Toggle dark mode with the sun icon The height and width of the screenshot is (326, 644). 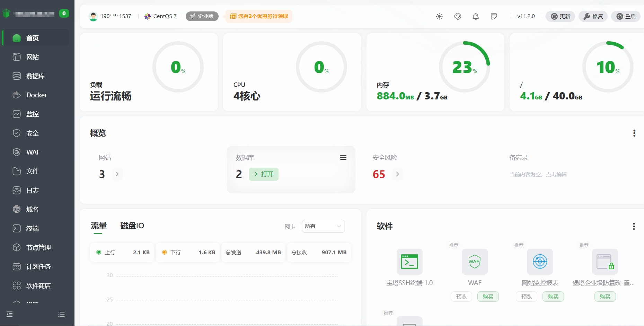pyautogui.click(x=439, y=16)
